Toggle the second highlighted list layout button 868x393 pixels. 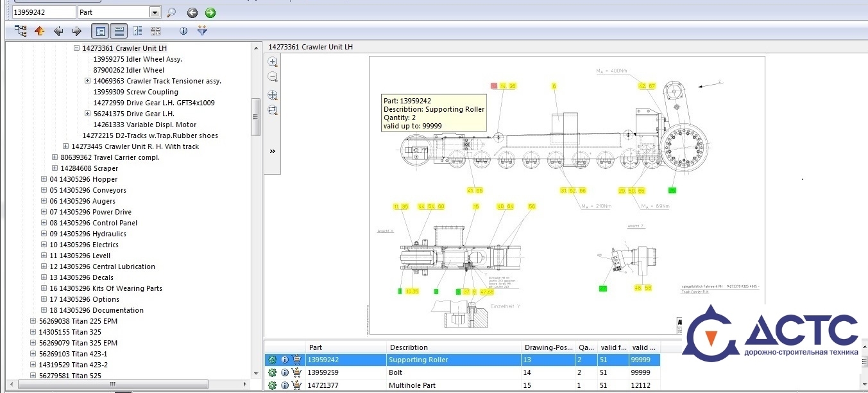tap(119, 31)
